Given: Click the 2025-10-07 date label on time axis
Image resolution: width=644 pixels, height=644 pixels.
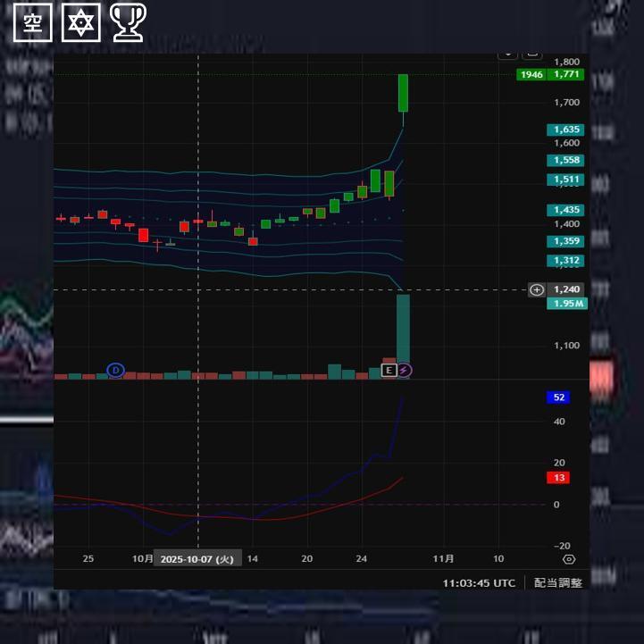Looking at the screenshot, I should 197,559.
